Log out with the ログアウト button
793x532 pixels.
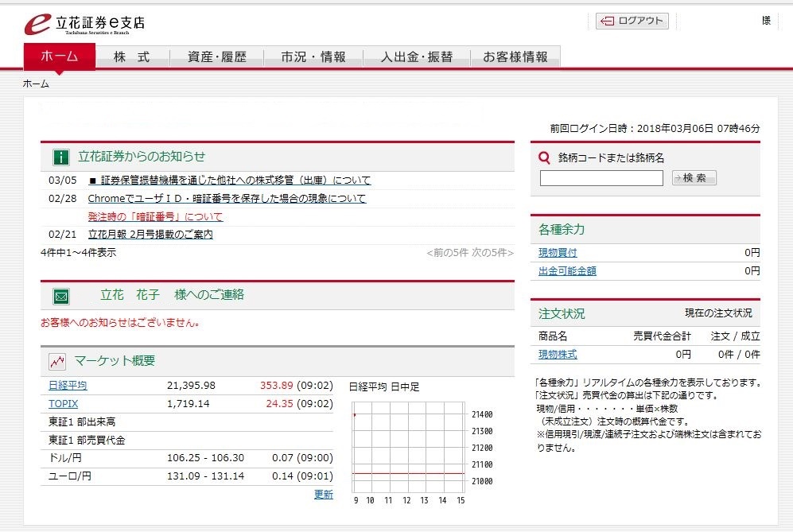click(x=632, y=21)
